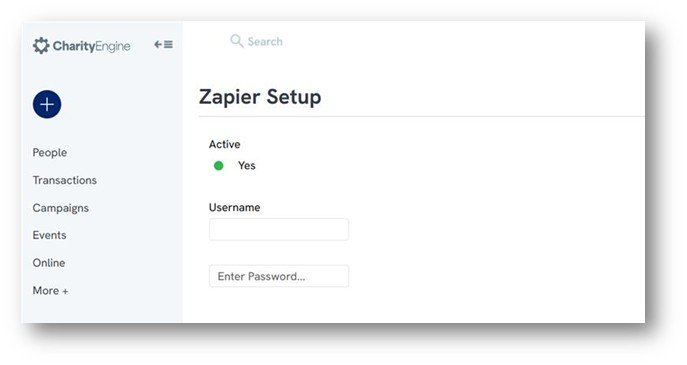The image size is (687, 365).
Task: Focus the Search text field
Action: [x=265, y=42]
